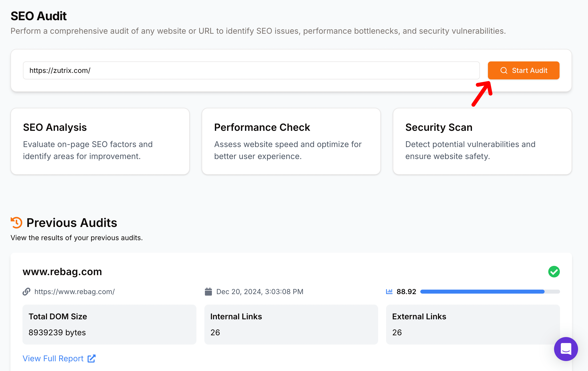Click the calendar icon next to date
588x371 pixels.
[x=208, y=292]
